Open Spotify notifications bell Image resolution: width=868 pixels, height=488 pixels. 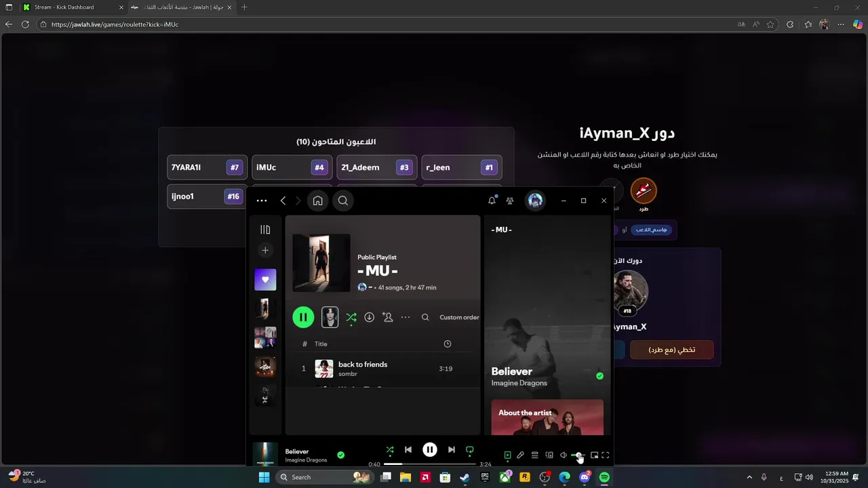pyautogui.click(x=492, y=201)
